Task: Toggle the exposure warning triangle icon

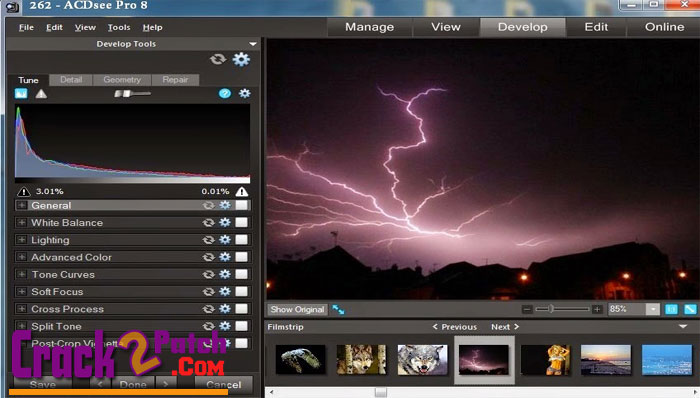Action: point(41,94)
